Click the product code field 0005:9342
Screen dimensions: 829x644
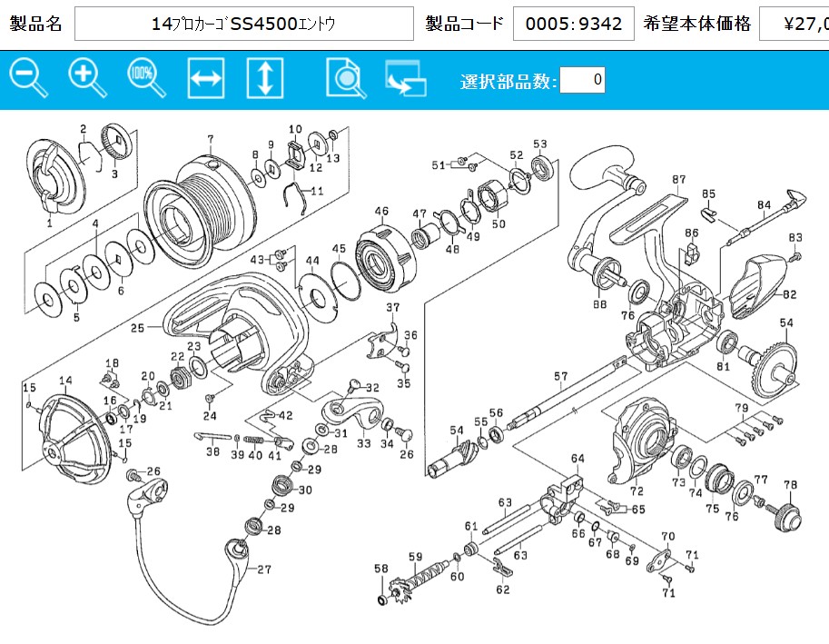(x=574, y=24)
